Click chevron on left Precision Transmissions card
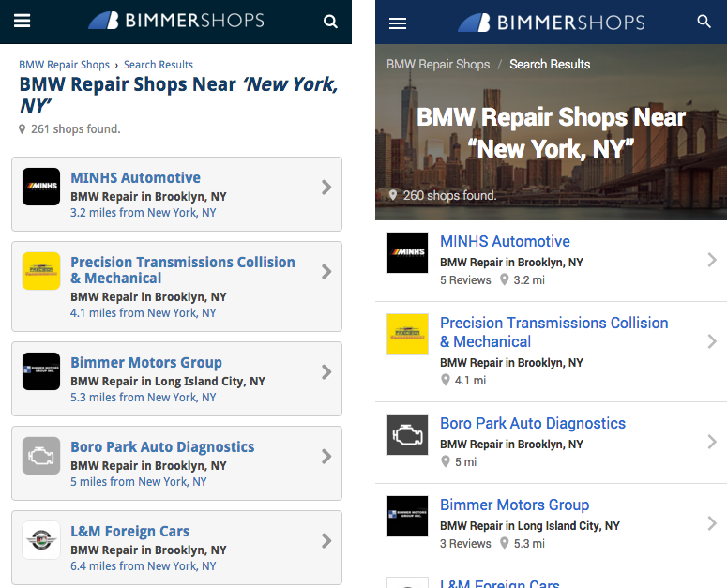The image size is (727, 588). (326, 272)
